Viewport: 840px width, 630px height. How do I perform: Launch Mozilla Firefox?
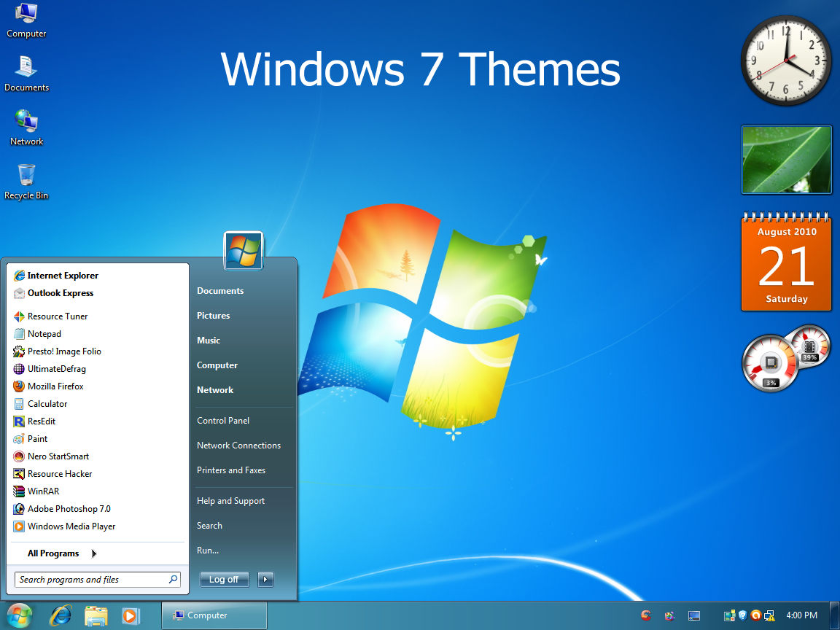click(x=49, y=386)
